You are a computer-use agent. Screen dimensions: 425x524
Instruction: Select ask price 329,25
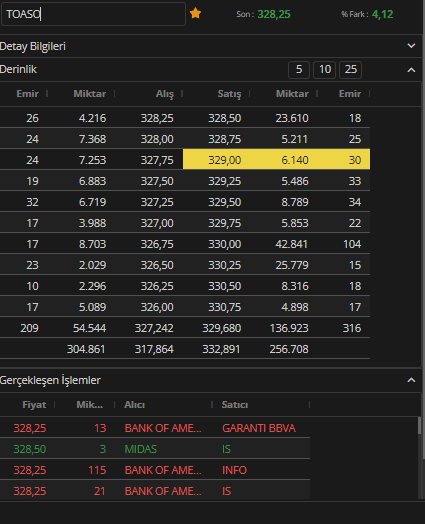[x=225, y=181]
